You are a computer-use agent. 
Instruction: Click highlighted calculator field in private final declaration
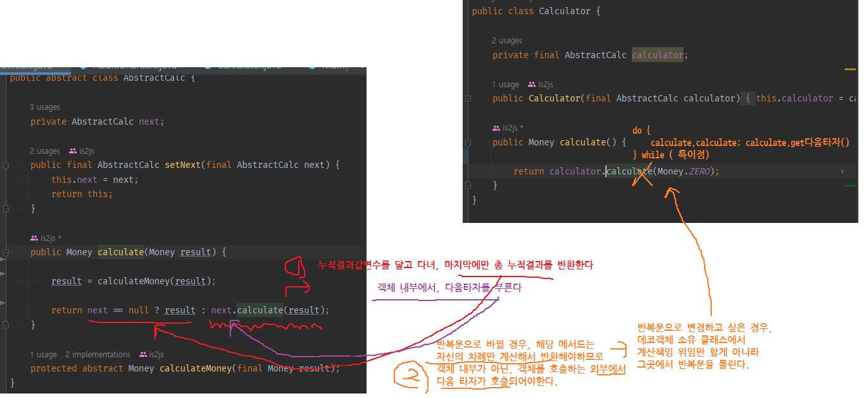click(x=658, y=55)
